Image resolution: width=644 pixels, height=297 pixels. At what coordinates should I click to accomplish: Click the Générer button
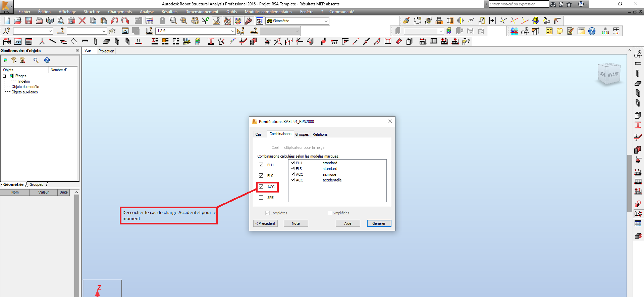(x=379, y=223)
